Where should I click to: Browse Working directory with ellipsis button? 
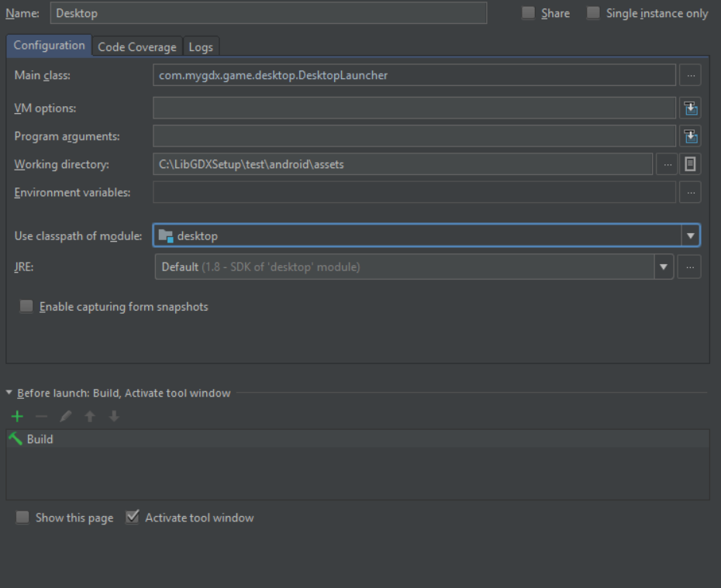pyautogui.click(x=668, y=164)
